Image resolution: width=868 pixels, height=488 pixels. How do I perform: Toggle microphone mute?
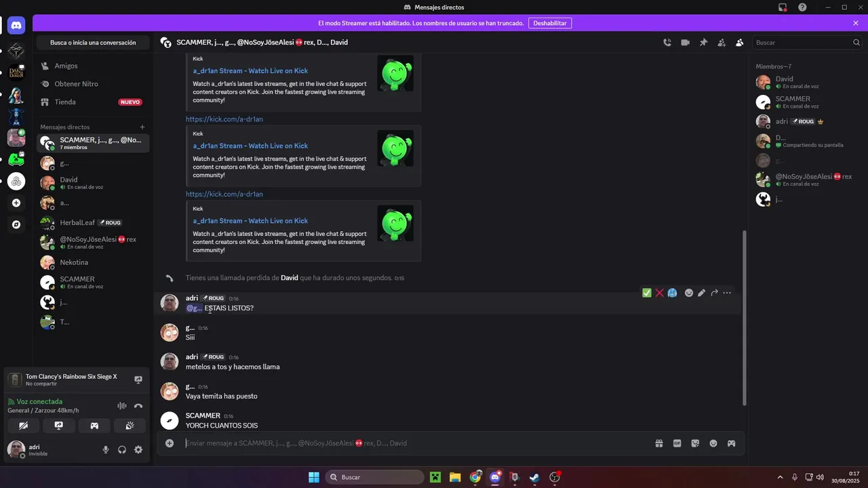(106, 449)
